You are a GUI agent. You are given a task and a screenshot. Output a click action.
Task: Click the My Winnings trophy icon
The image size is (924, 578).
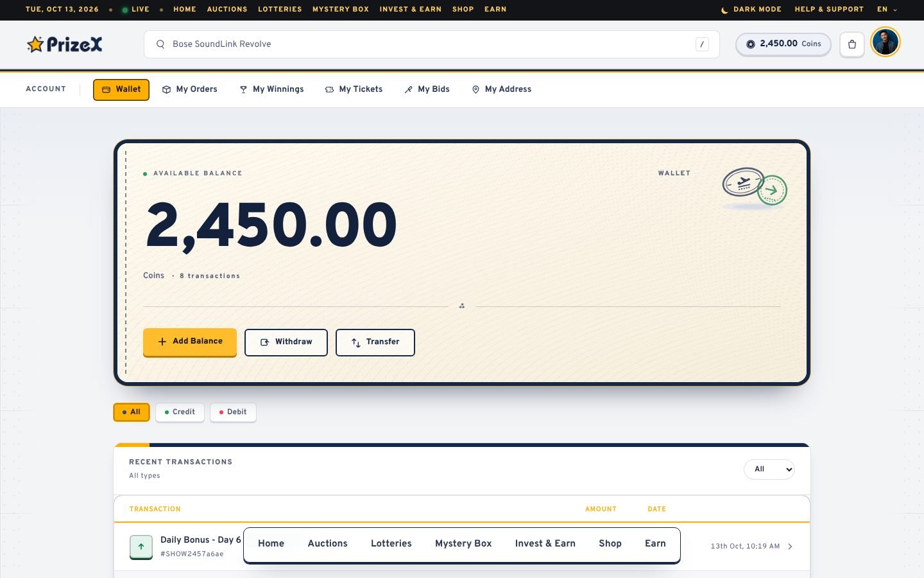point(243,90)
